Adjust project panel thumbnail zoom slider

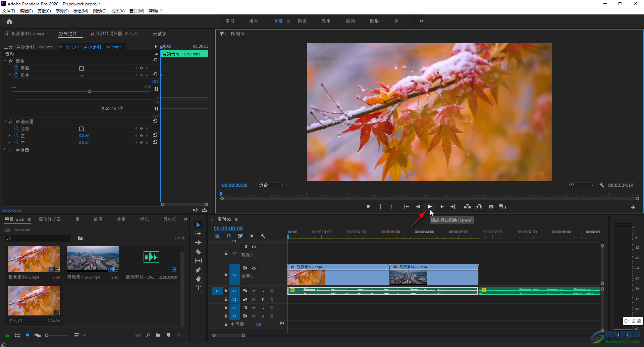point(47,335)
